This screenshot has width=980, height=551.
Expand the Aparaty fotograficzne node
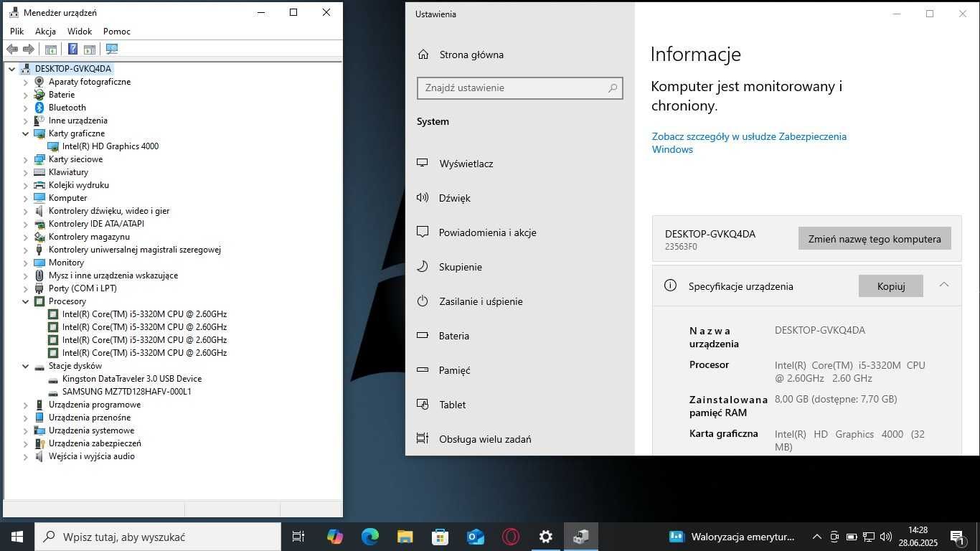tap(25, 82)
